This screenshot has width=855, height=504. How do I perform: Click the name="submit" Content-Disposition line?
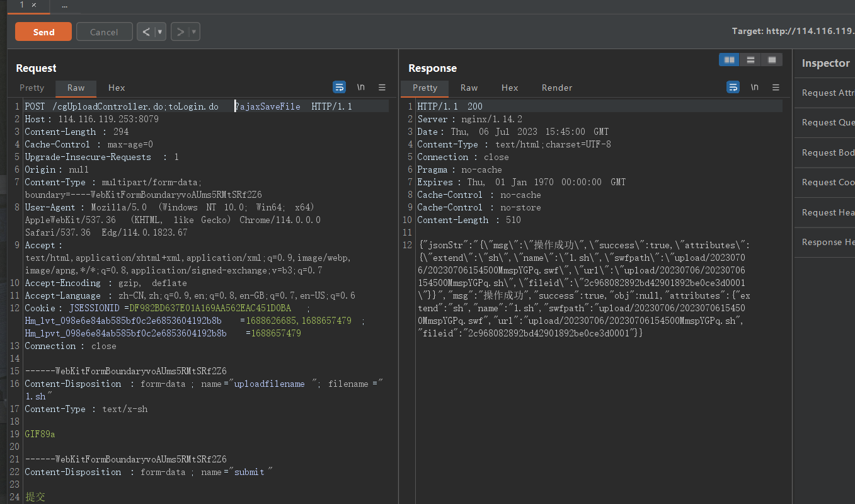[x=149, y=472]
